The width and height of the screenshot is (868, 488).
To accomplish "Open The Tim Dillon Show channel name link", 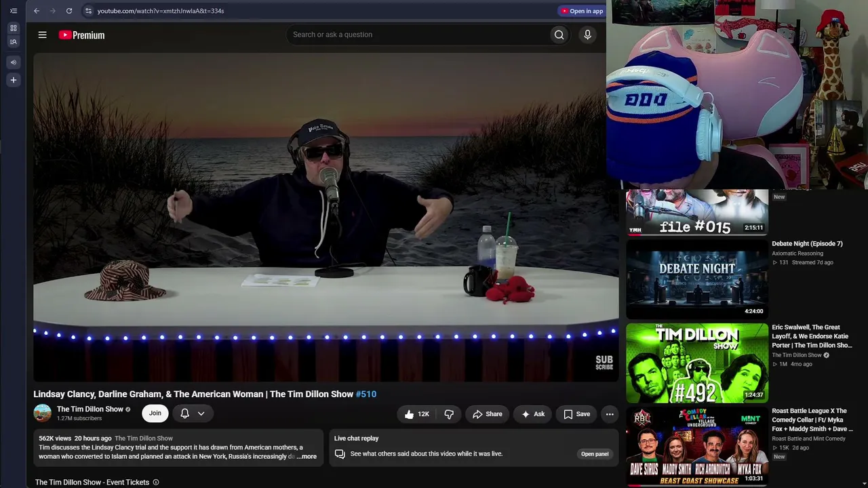I will pyautogui.click(x=90, y=409).
